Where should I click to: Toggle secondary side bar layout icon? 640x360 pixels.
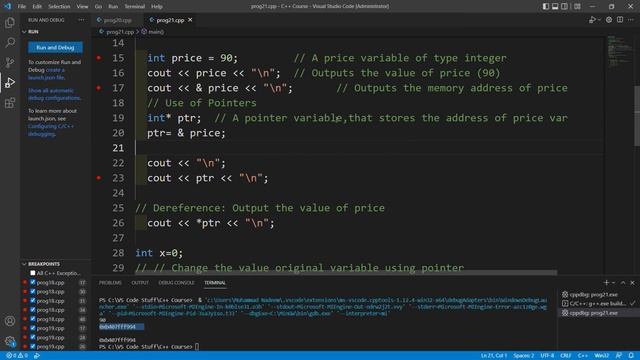point(564,6)
